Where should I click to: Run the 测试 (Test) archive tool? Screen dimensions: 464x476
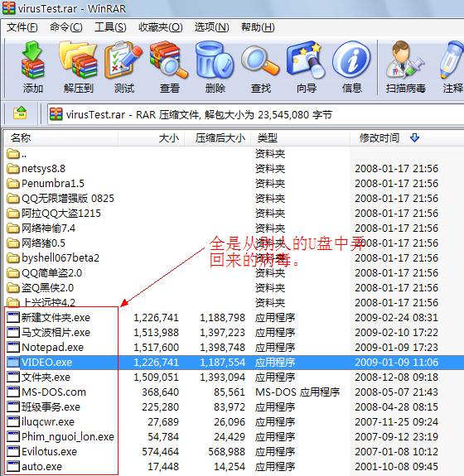pos(124,67)
